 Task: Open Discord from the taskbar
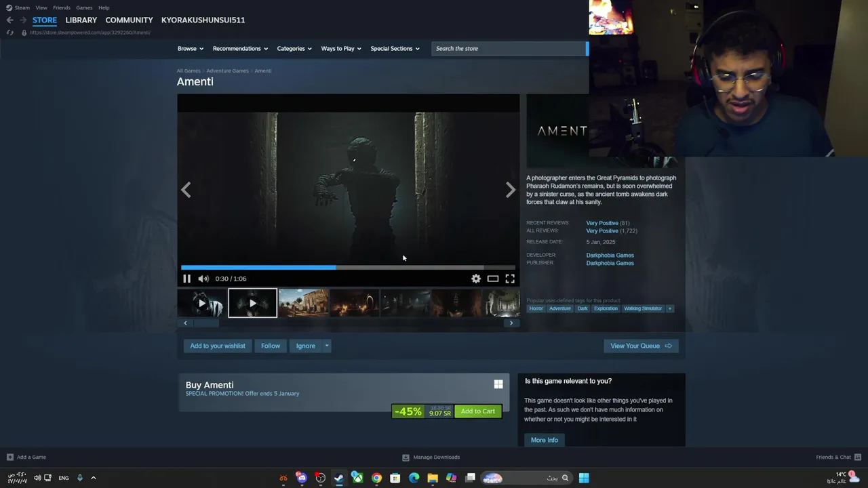(302, 478)
